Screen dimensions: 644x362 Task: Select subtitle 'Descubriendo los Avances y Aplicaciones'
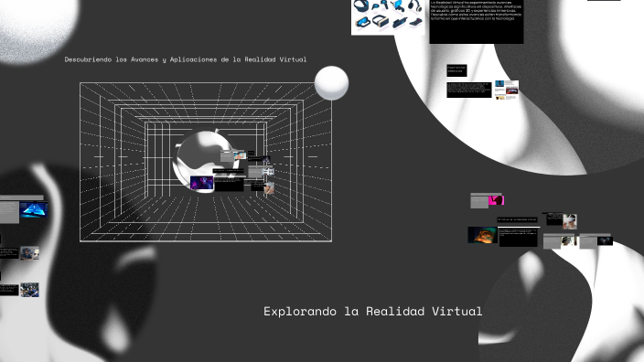(x=142, y=59)
